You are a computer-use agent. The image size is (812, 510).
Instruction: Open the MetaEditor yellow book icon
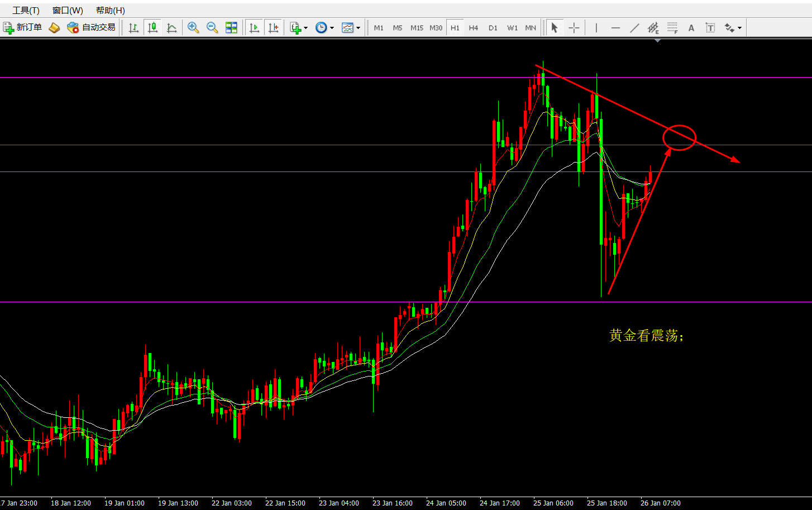[54, 27]
